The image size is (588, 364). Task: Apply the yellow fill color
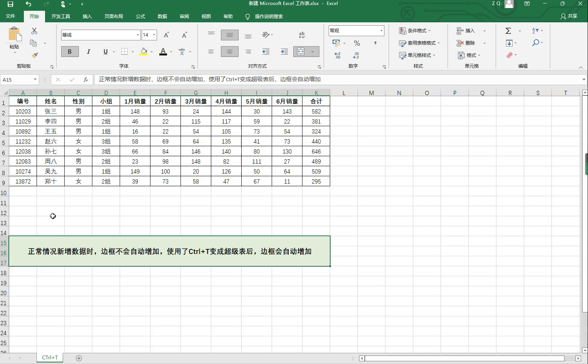tap(144, 52)
